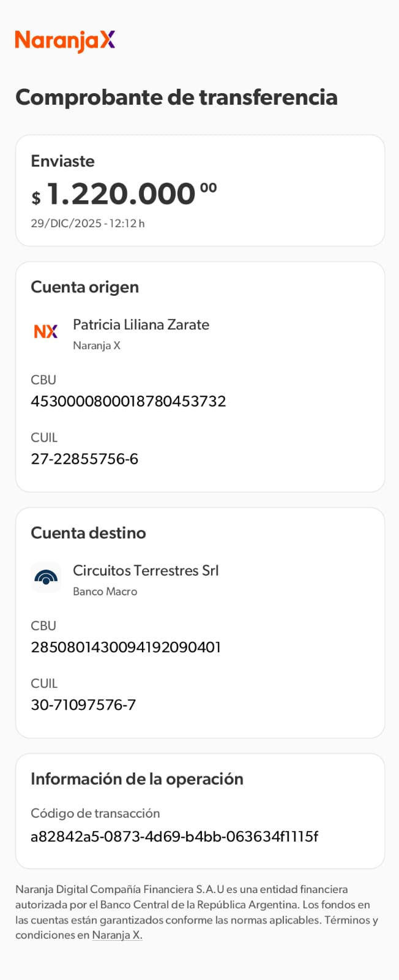Select the Comprobante de transferencia heading
The image size is (399, 980).
[176, 97]
